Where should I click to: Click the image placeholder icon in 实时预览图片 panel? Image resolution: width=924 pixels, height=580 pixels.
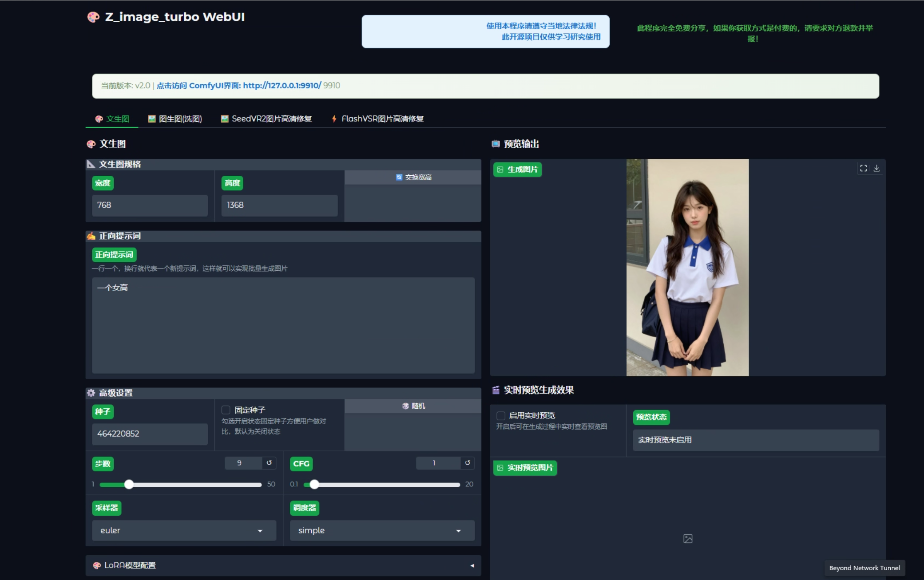pos(687,539)
